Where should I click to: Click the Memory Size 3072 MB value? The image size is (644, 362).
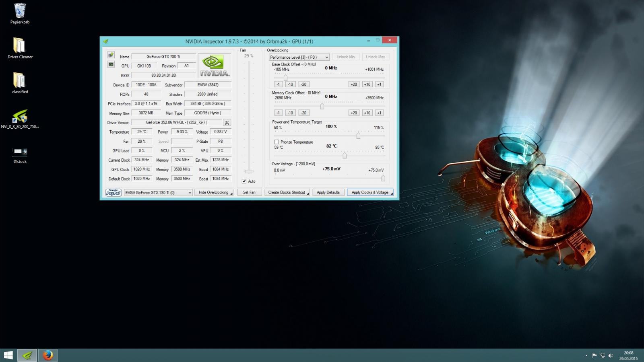146,113
